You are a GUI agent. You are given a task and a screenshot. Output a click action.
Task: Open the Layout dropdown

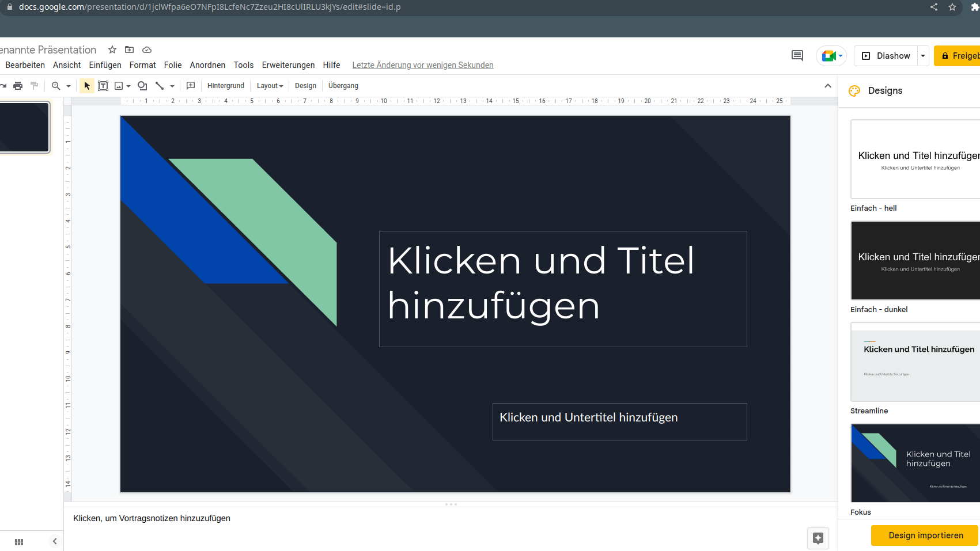tap(270, 86)
